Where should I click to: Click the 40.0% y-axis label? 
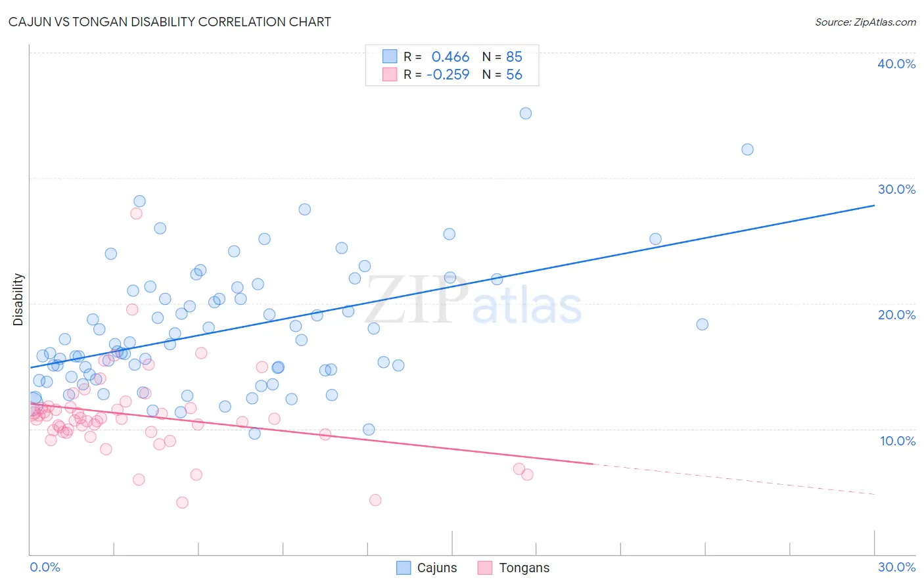[x=896, y=64]
